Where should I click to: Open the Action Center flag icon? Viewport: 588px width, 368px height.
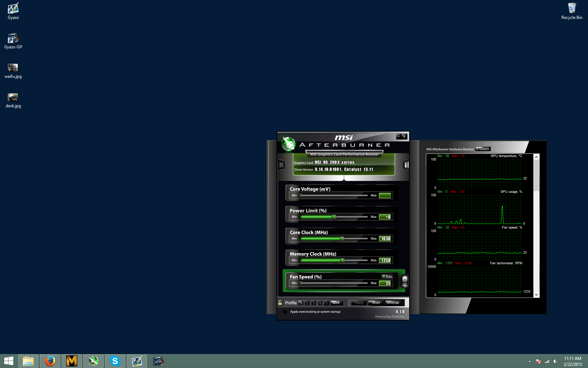point(538,361)
